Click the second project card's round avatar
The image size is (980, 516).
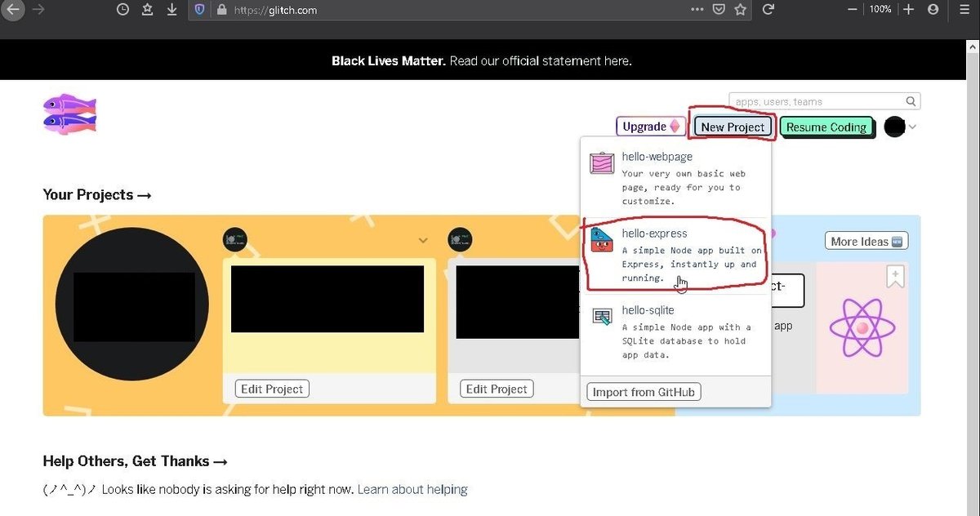click(x=461, y=239)
